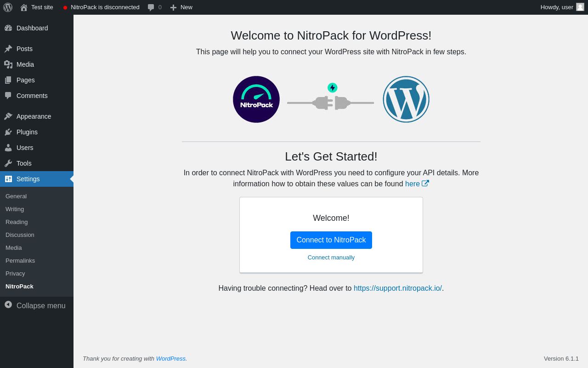
Task: Select NitroPack settings submenu item
Action: 37,286
